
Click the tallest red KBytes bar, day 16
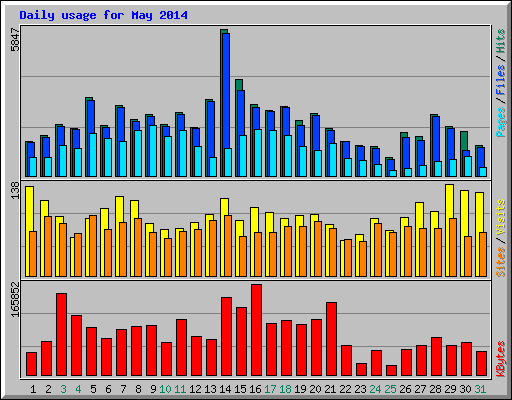tap(256, 330)
